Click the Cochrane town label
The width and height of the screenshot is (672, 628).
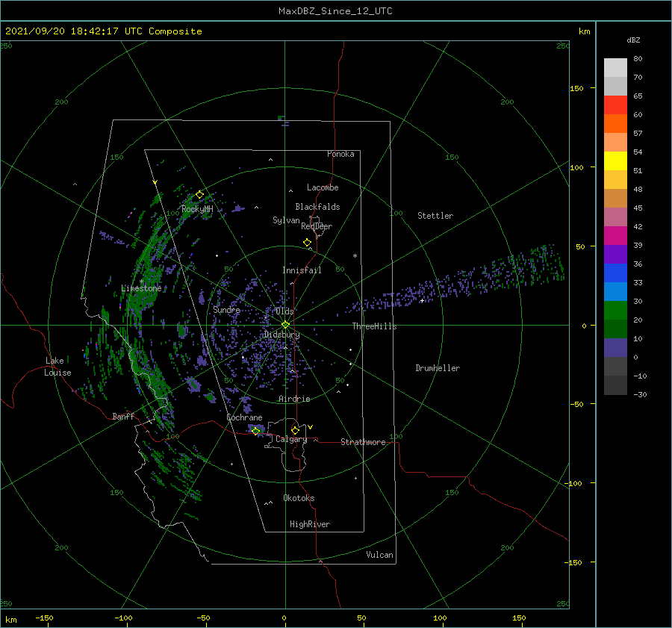click(x=244, y=417)
